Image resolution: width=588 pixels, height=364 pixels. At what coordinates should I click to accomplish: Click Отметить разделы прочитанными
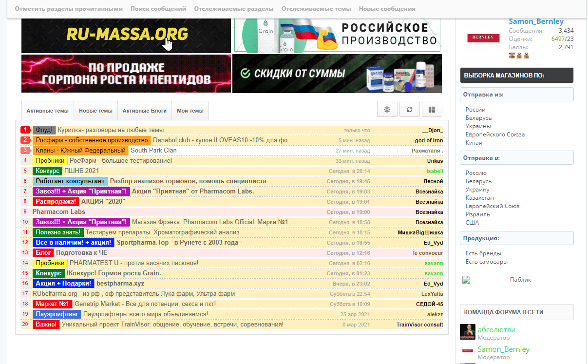(69, 9)
